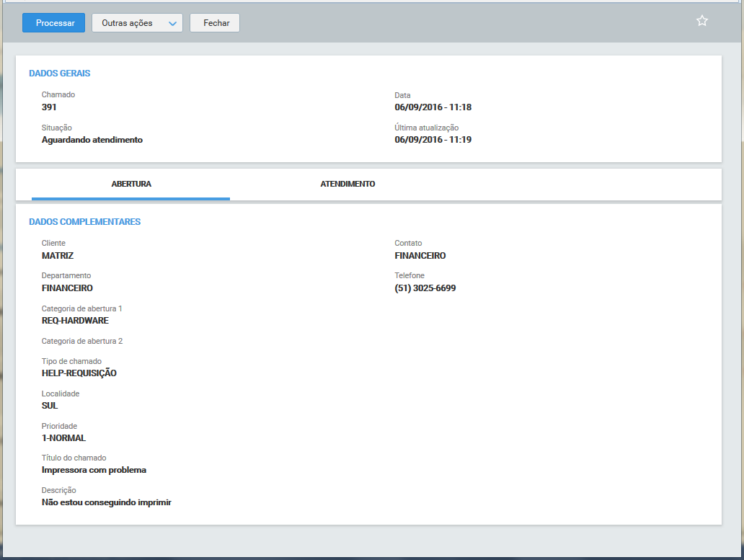Mark the ticket as favorite with the star
Viewport: 744px width, 560px height.
(702, 21)
